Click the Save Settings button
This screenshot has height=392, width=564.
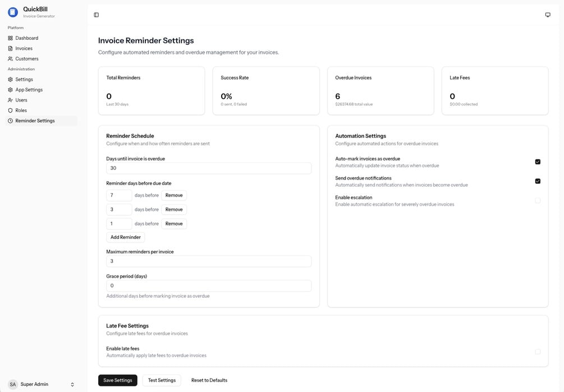pyautogui.click(x=118, y=380)
